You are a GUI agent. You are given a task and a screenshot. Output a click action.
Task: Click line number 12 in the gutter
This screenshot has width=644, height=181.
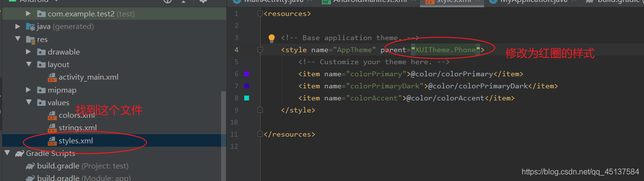pyautogui.click(x=235, y=146)
